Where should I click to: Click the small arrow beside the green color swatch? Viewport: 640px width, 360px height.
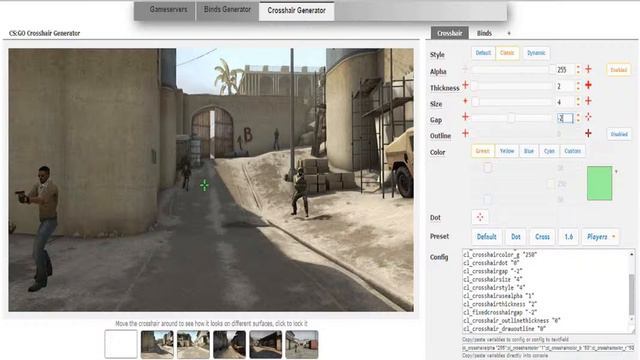[x=616, y=172]
